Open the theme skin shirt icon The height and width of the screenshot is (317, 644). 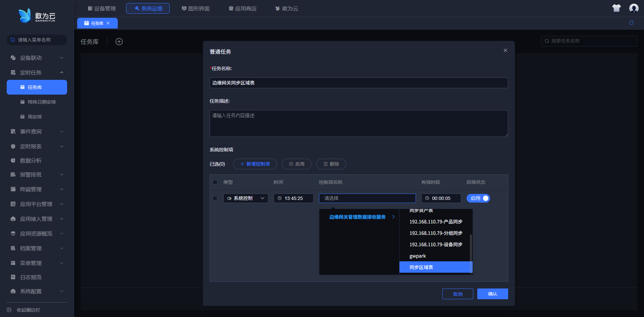click(616, 8)
